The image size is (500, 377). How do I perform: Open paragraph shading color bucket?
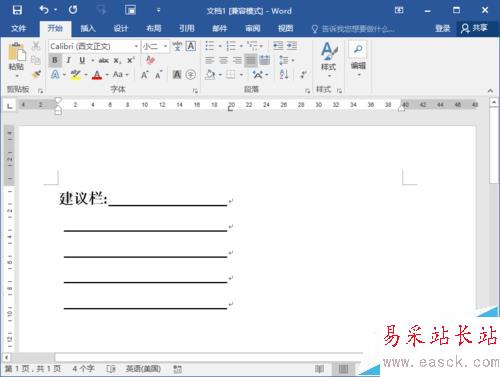(x=210, y=74)
